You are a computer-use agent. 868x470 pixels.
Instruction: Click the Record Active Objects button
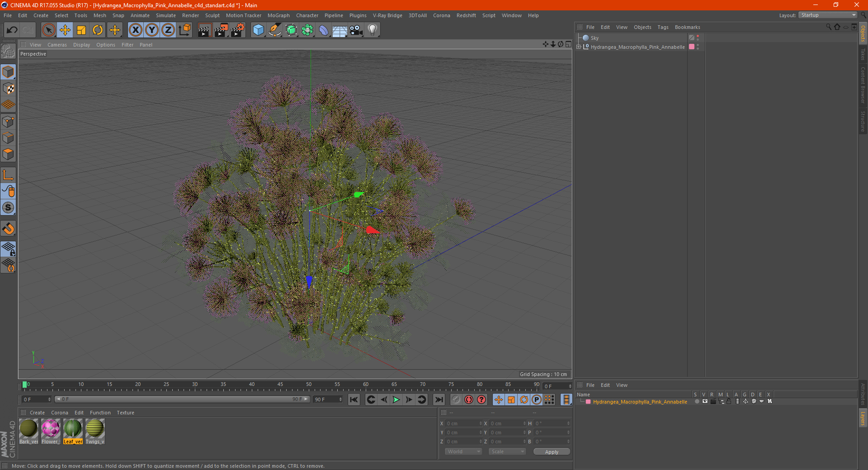coord(456,399)
